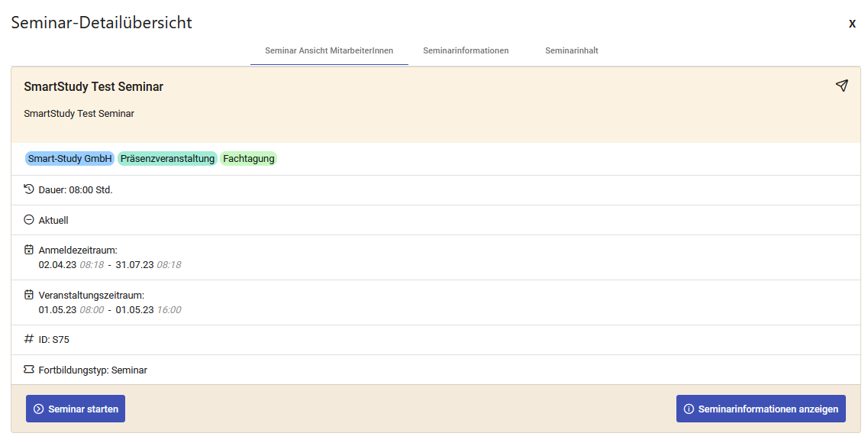The width and height of the screenshot is (868, 443).
Task: Click the registration start date 02.04.23
Action: point(57,265)
